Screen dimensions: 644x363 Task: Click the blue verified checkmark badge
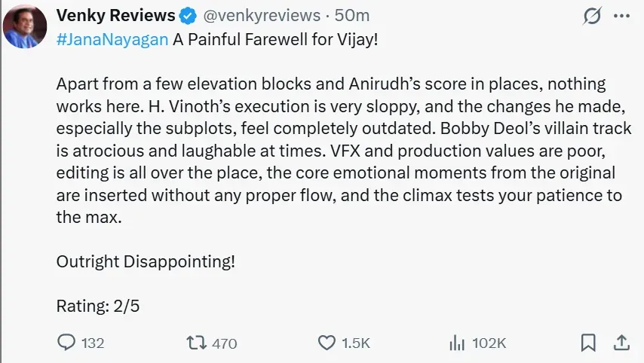(188, 16)
